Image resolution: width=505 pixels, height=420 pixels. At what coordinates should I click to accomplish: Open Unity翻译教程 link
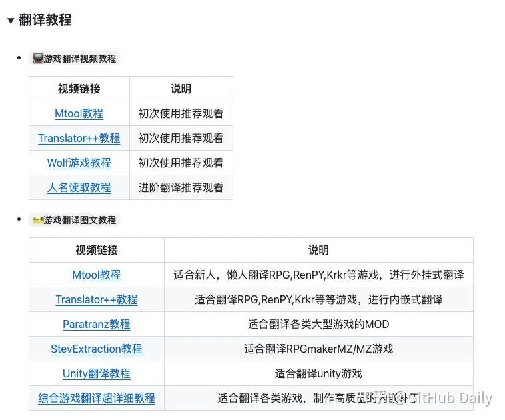tap(97, 373)
